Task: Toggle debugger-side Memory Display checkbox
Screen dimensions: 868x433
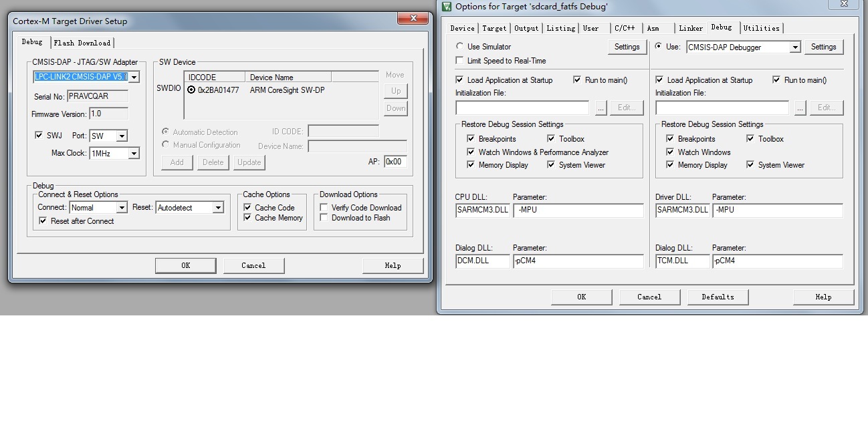Action: 670,165
